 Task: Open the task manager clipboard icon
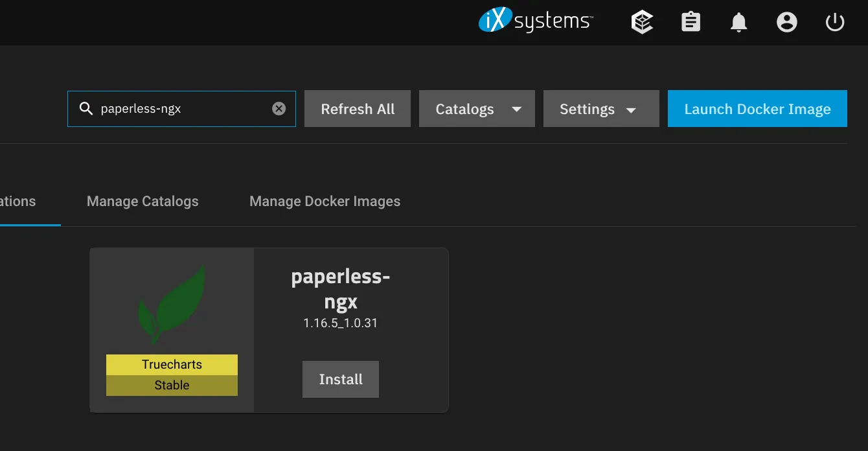(x=691, y=21)
